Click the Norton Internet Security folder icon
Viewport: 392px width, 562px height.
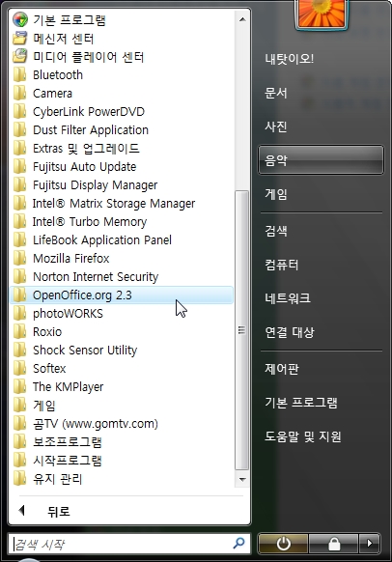click(20, 276)
